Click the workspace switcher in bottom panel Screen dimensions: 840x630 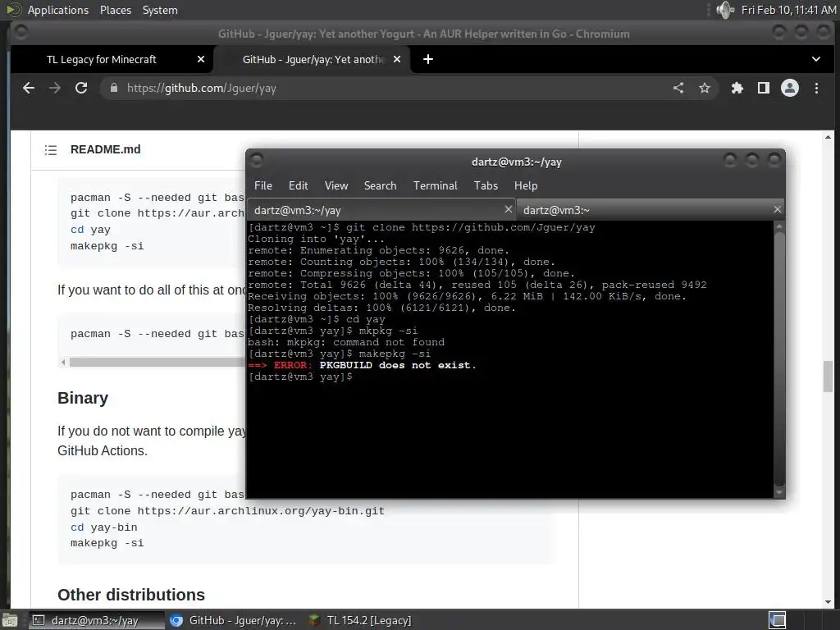[x=778, y=620]
